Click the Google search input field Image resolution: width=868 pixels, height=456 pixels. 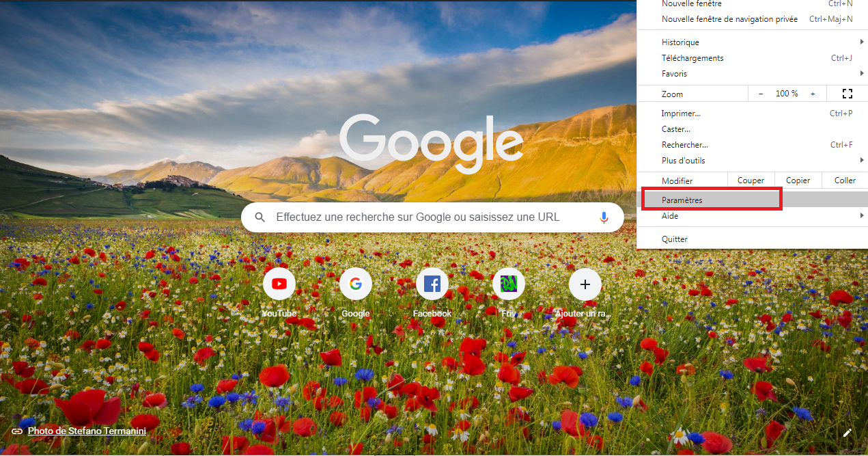pyautogui.click(x=432, y=217)
